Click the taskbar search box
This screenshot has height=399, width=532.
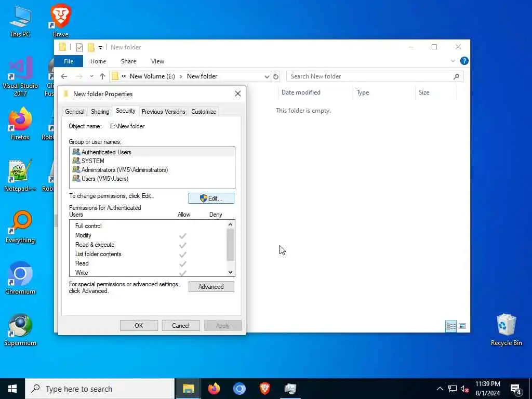[x=100, y=389]
